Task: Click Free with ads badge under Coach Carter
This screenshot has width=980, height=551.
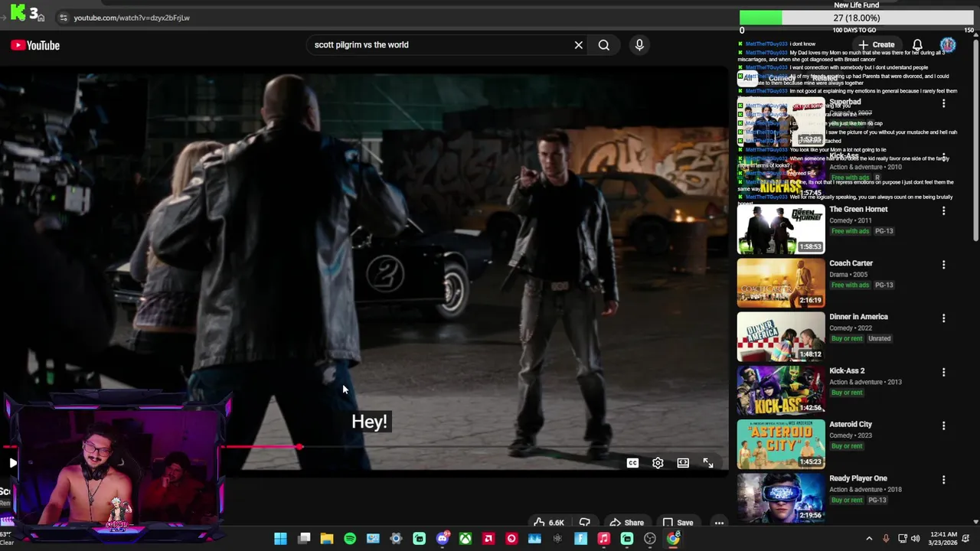Action: point(851,285)
